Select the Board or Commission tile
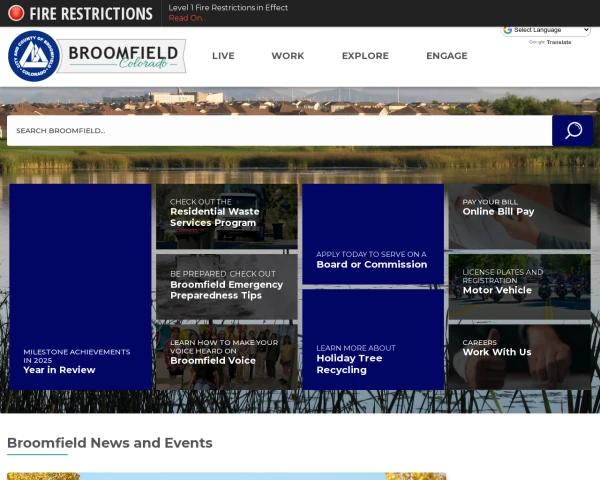This screenshot has width=600, height=480. [373, 234]
